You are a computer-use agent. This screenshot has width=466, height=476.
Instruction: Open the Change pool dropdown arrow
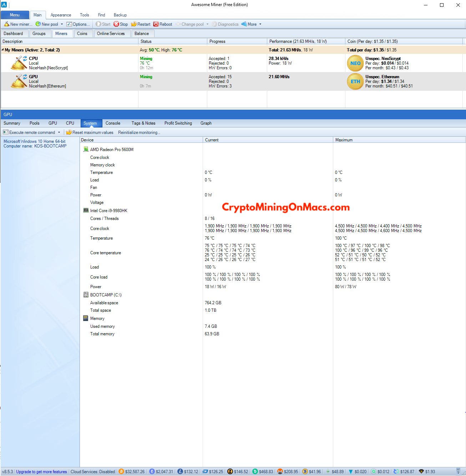[207, 24]
